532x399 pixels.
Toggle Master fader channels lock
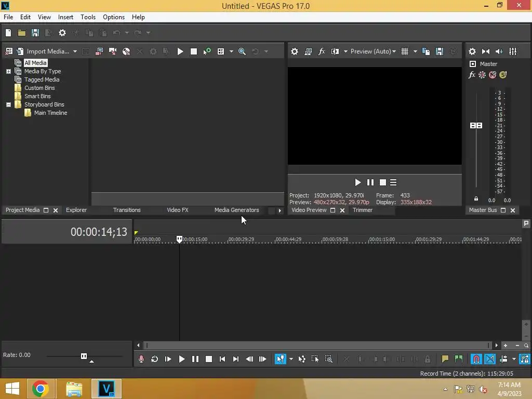pos(476,199)
